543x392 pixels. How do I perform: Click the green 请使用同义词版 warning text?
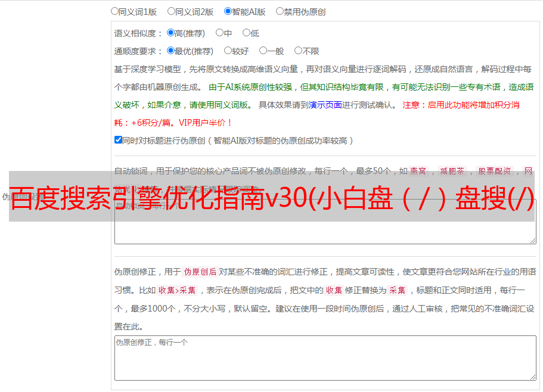221,105
